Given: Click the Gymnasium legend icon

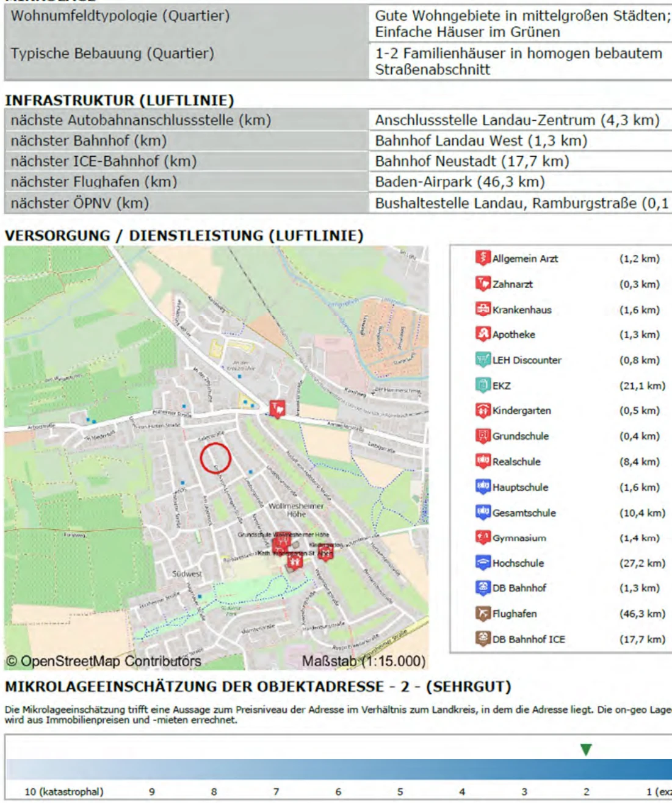Looking at the screenshot, I should coord(483,538).
